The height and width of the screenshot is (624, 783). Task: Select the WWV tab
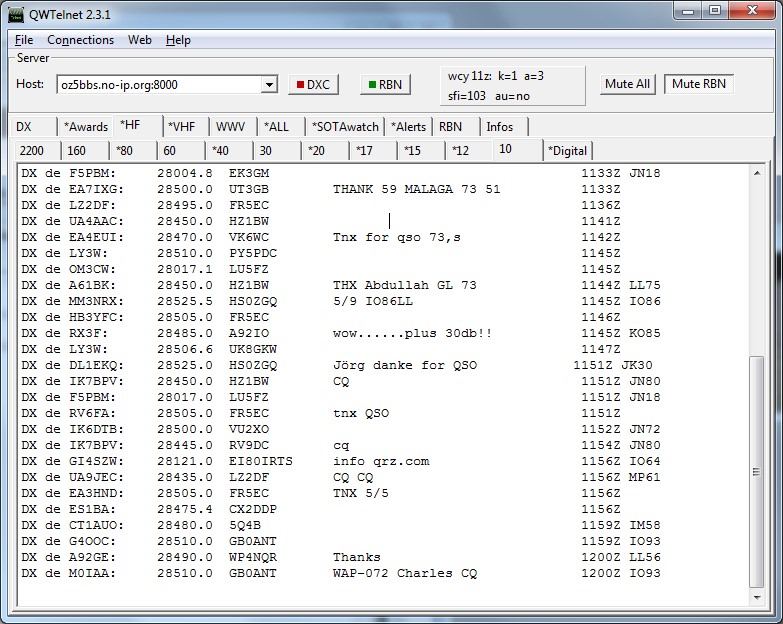point(230,127)
